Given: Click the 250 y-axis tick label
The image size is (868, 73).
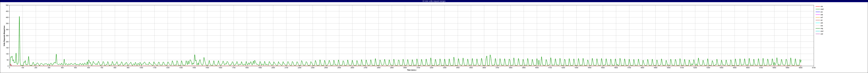Looking at the screenshot, I should click(x=7, y=35).
